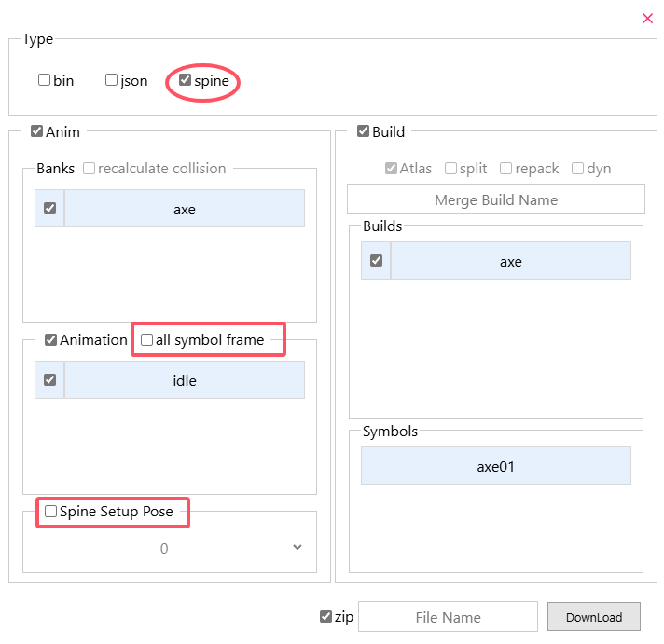Select the idle animation row

pyautogui.click(x=185, y=380)
